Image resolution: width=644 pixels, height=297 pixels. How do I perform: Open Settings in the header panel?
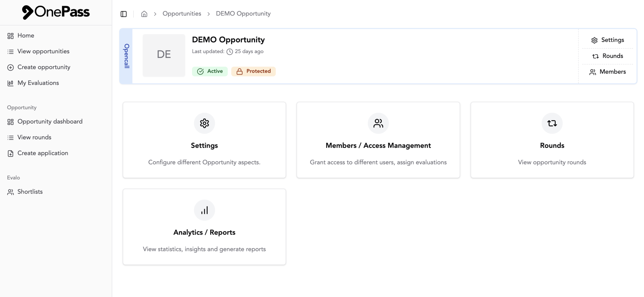coord(607,40)
